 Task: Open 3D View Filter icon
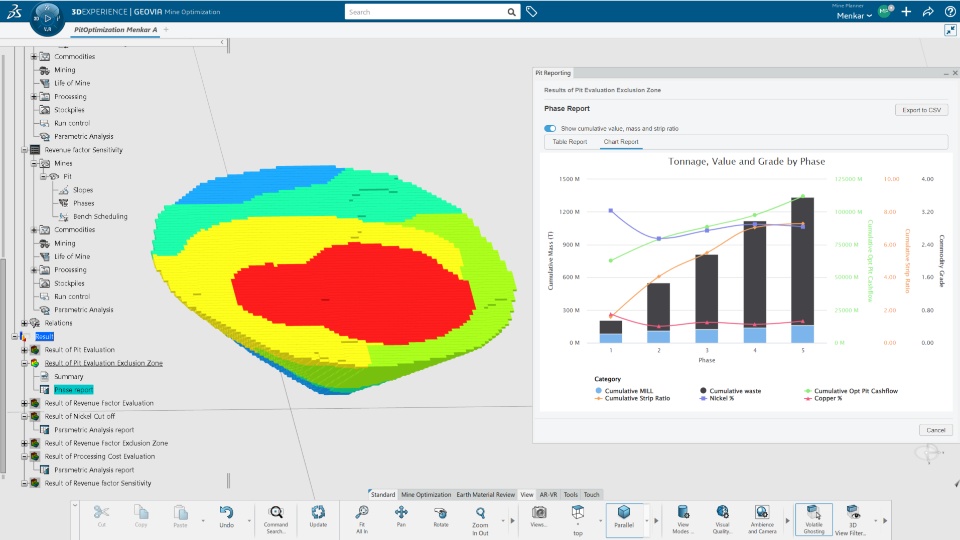[x=853, y=512]
